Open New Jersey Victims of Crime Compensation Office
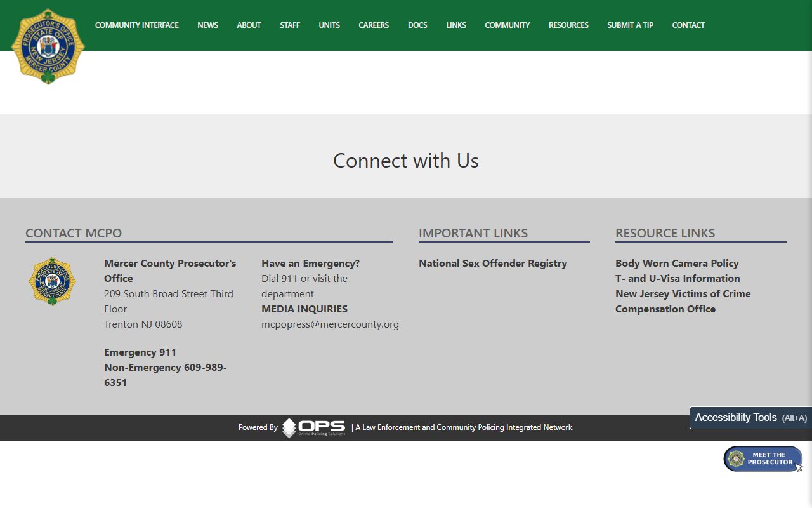The width and height of the screenshot is (812, 508). click(683, 302)
